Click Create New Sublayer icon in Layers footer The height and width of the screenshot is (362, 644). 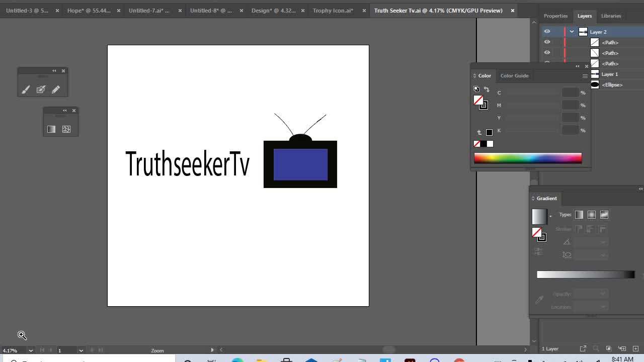622,348
